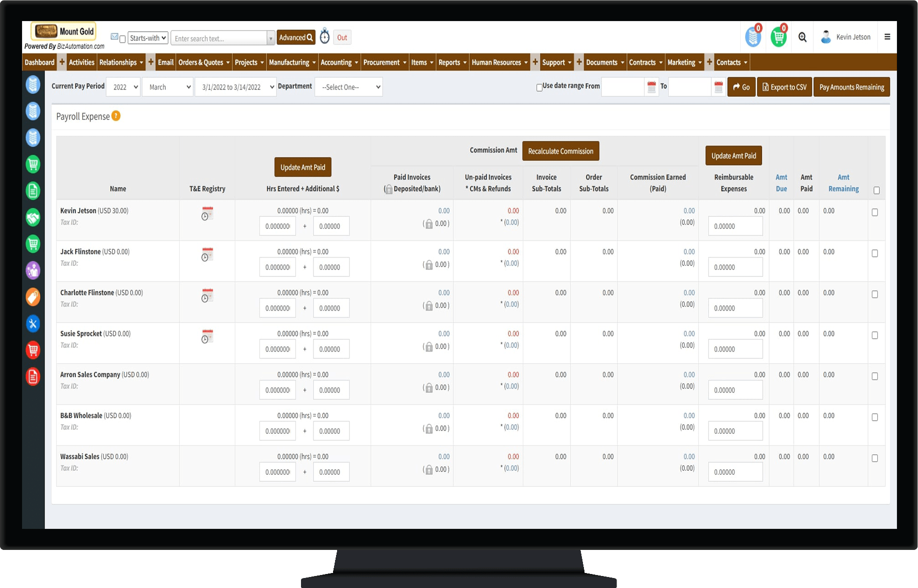Open the T&E Registry icon for Charlotte Flinstone
The image size is (918, 588).
coord(207,296)
